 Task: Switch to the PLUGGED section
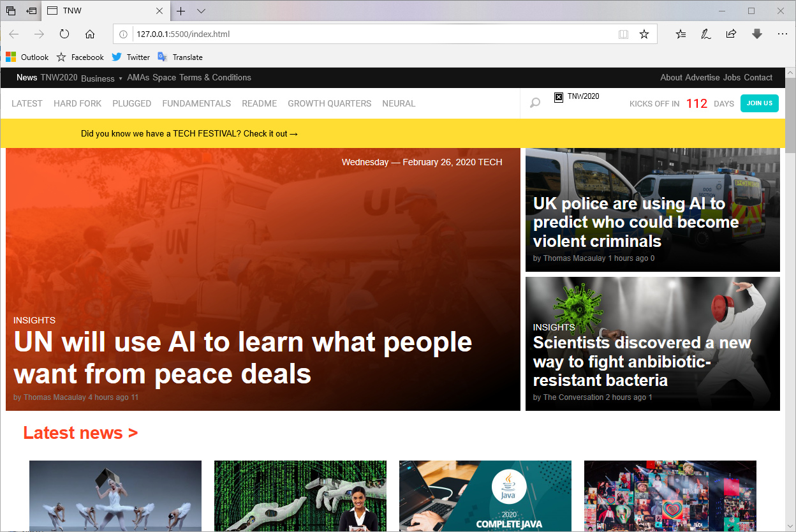pos(132,103)
